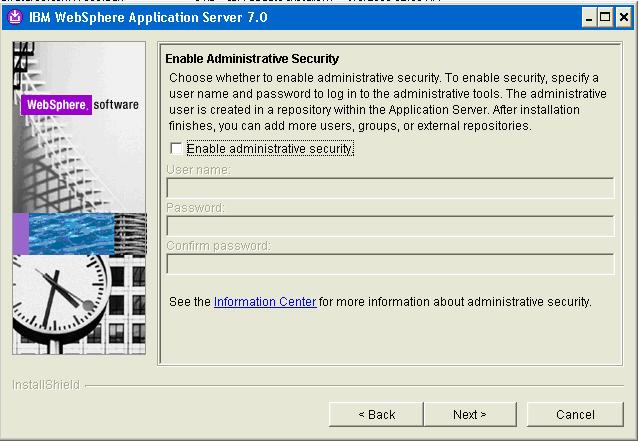Focus the Password input field
This screenshot has height=441, width=639.
click(390, 226)
